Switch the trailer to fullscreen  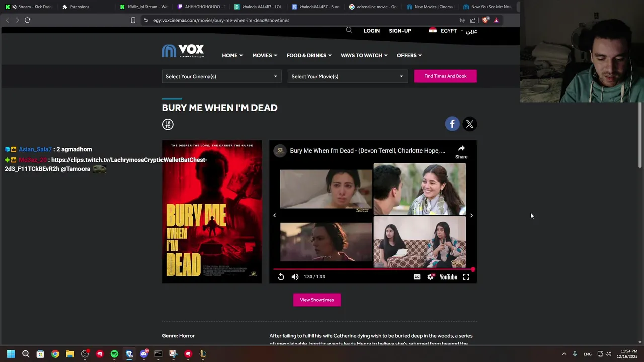coord(466,277)
